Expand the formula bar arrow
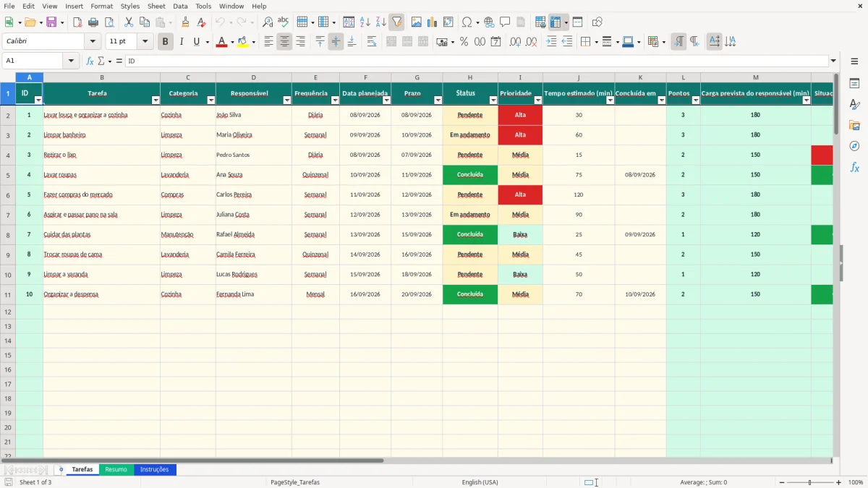The width and height of the screenshot is (868, 488). point(833,61)
